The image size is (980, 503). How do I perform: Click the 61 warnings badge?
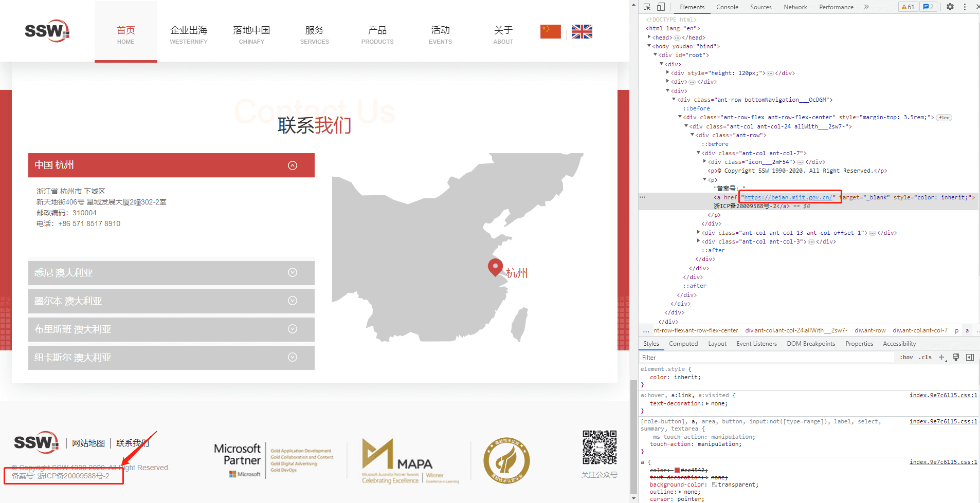pos(908,7)
